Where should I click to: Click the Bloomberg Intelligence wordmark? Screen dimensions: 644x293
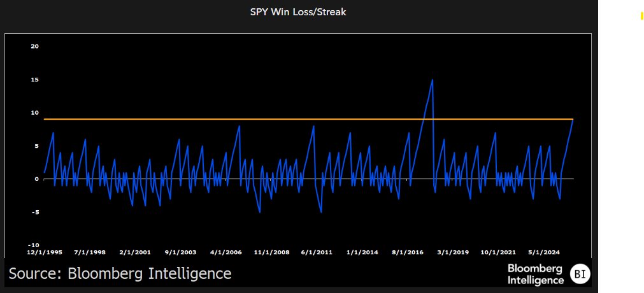pos(536,275)
